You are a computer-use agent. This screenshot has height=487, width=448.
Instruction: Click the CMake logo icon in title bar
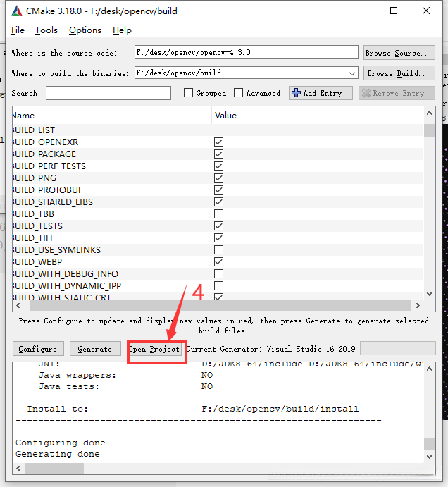[x=17, y=11]
